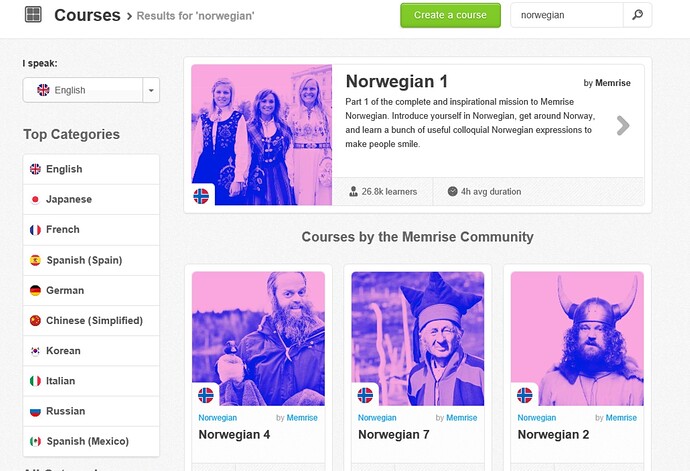Click the learners icon beside 26.8k learners
690x471 pixels.
click(353, 191)
